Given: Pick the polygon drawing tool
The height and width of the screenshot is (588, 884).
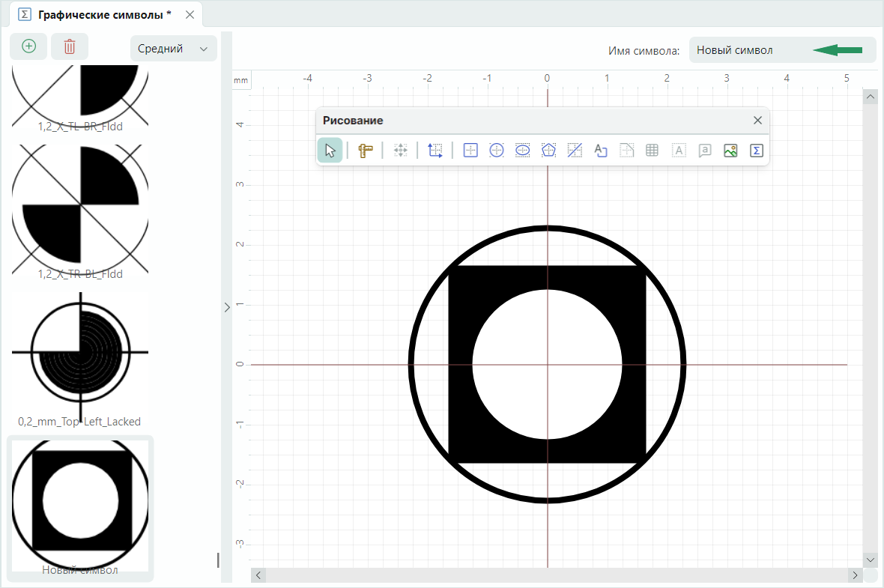Looking at the screenshot, I should point(548,151).
